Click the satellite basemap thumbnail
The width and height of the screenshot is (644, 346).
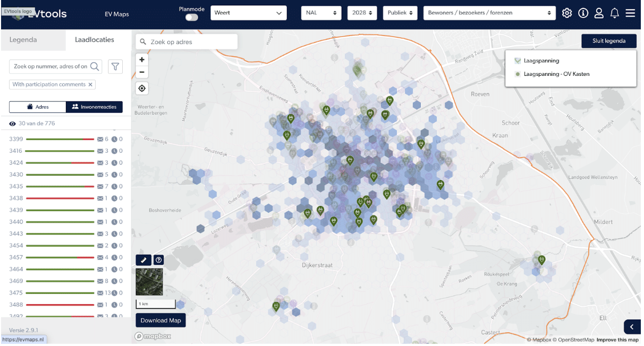(x=149, y=282)
